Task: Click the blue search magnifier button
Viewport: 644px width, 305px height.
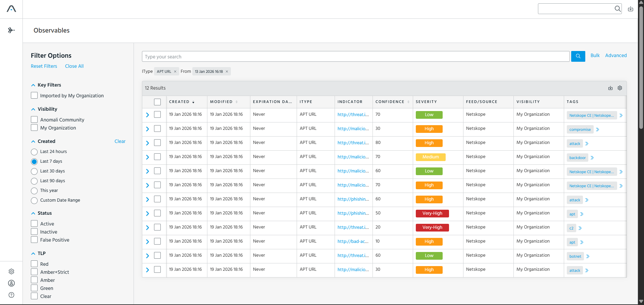Action: (578, 56)
